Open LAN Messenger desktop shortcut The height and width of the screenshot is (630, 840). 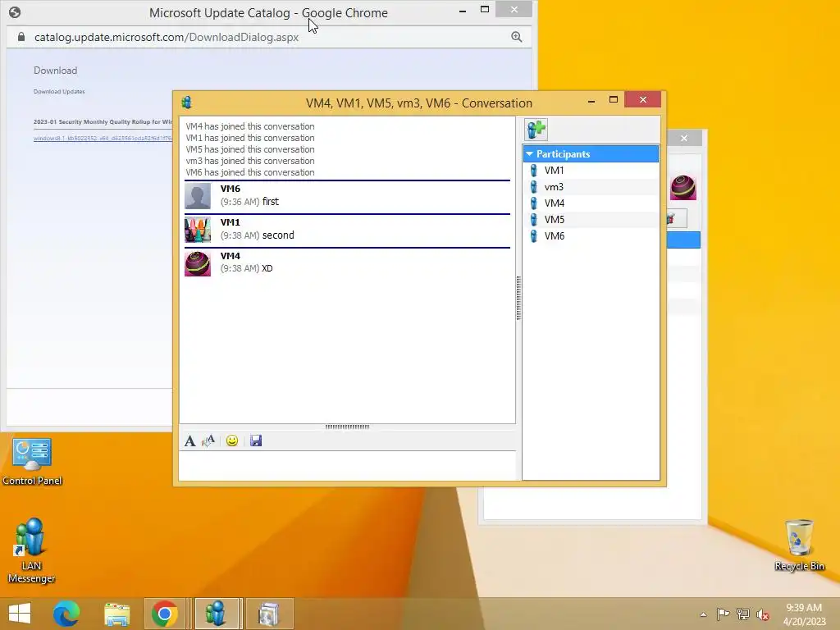(x=31, y=550)
